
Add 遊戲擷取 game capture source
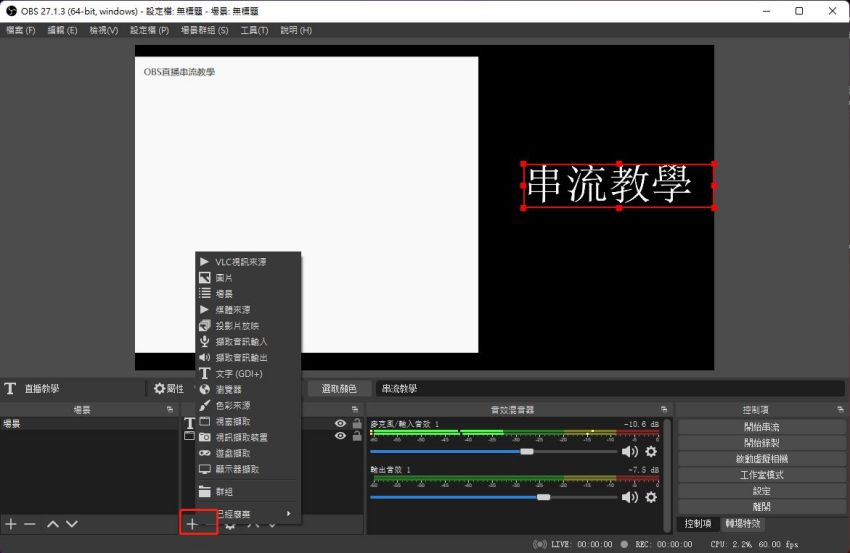click(248, 453)
